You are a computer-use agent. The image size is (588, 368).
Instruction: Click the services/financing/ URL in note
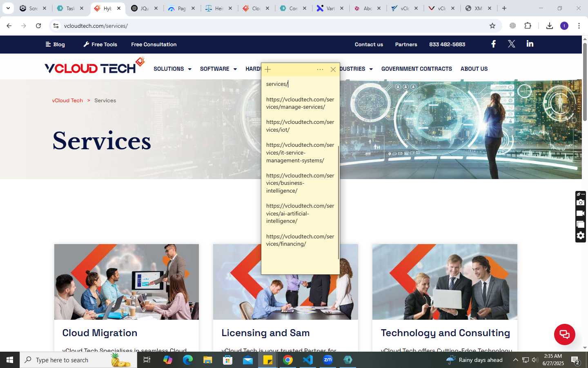pyautogui.click(x=300, y=240)
